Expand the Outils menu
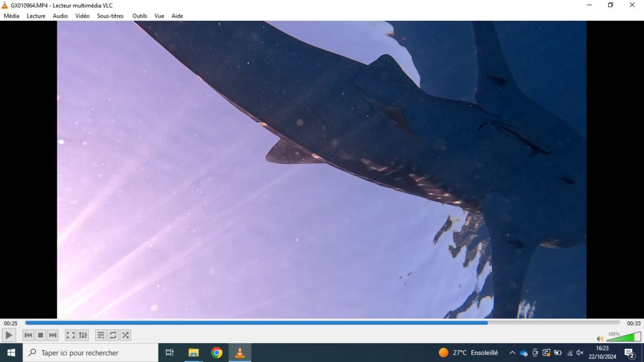 coord(140,16)
